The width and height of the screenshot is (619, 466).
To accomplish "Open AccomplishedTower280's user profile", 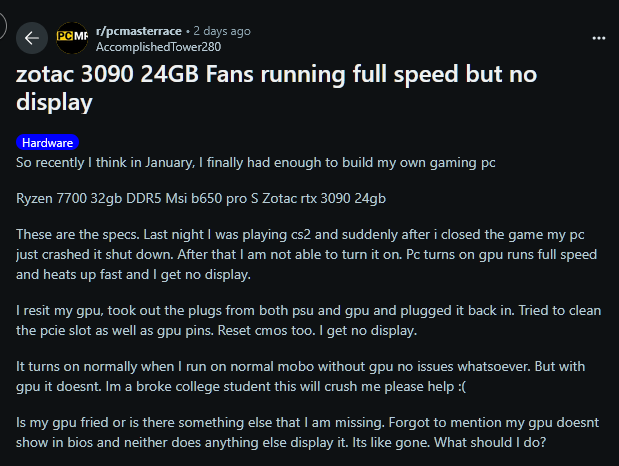I will (x=158, y=47).
